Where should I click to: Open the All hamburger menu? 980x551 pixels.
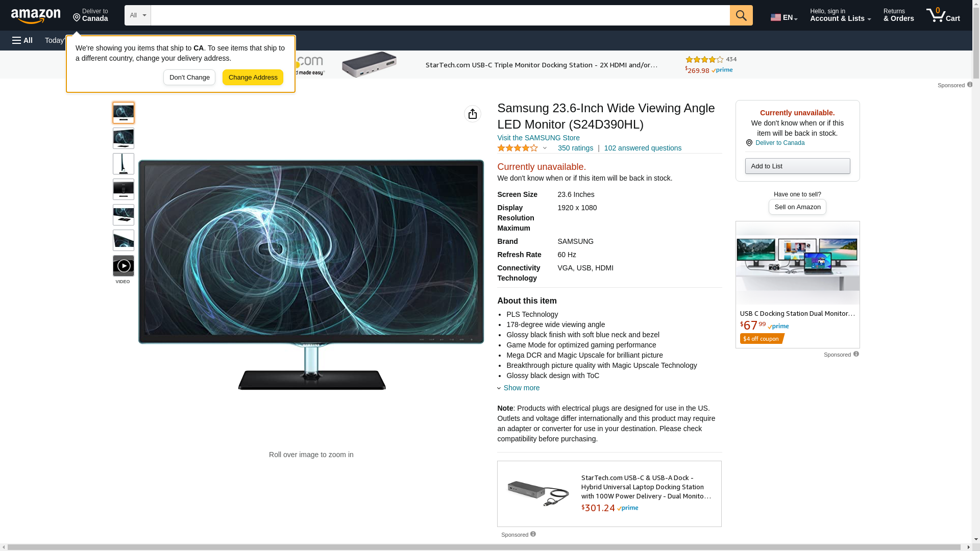pyautogui.click(x=22, y=40)
